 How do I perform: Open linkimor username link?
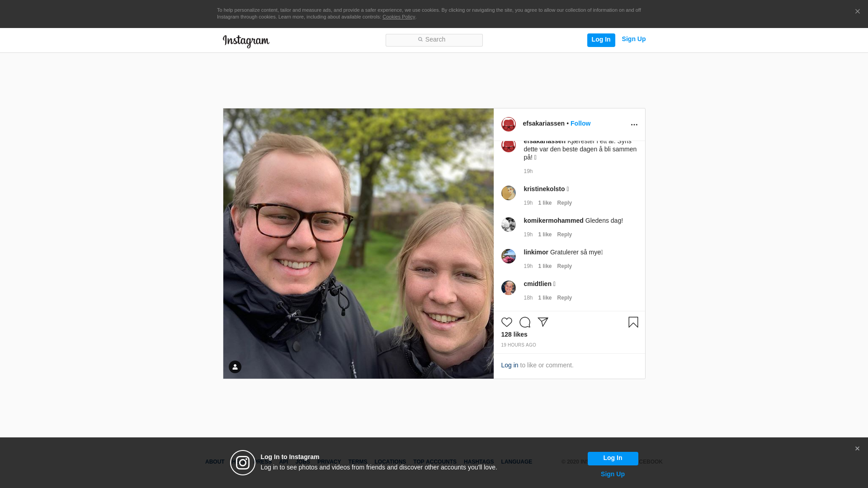pos(536,253)
